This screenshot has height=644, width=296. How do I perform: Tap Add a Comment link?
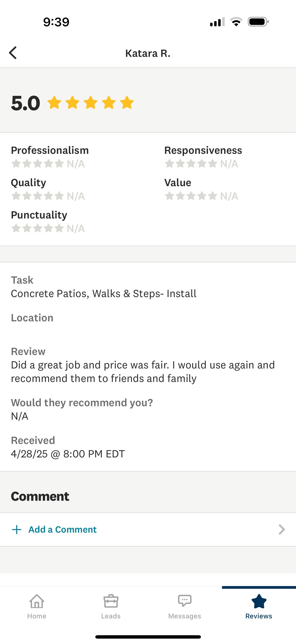pos(62,529)
